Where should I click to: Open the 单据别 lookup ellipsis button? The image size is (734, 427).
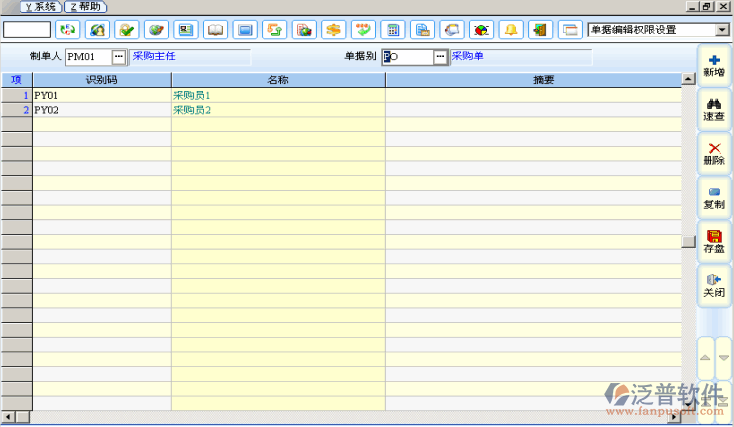(x=440, y=57)
